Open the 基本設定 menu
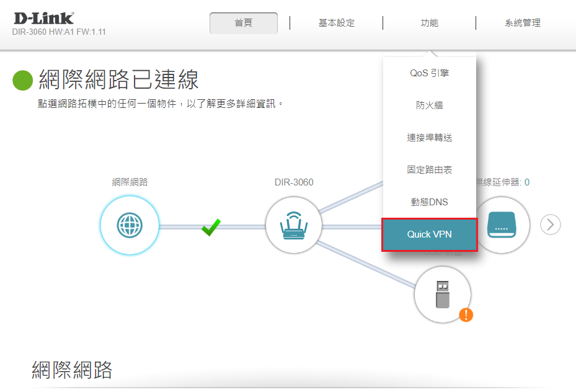This screenshot has width=576, height=392. pos(336,23)
